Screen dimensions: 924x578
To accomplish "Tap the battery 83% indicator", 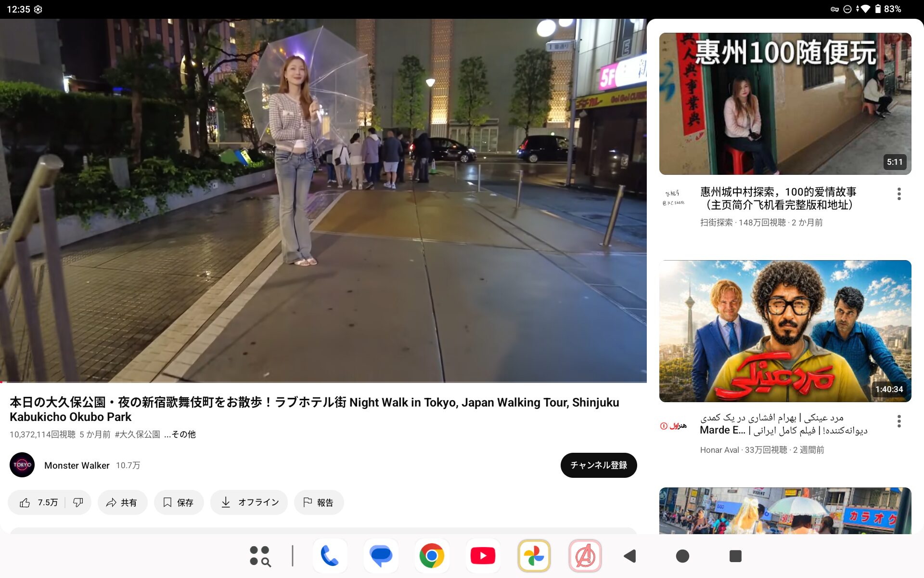I will point(888,9).
